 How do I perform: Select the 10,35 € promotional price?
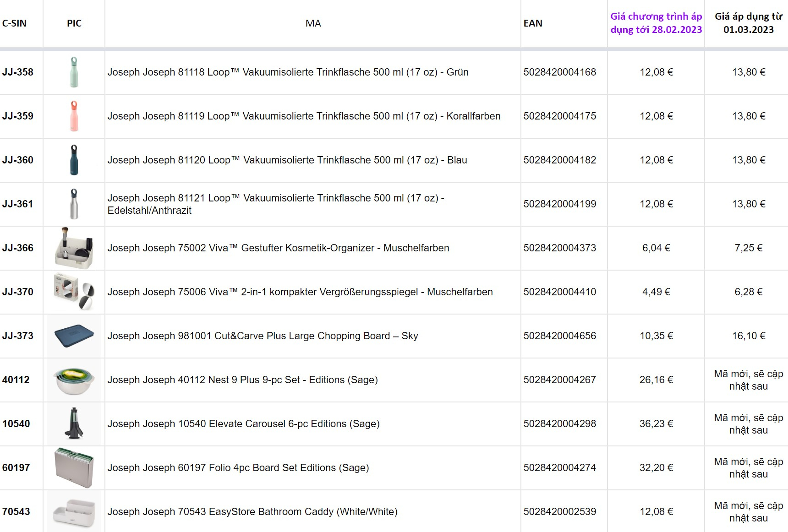[656, 336]
